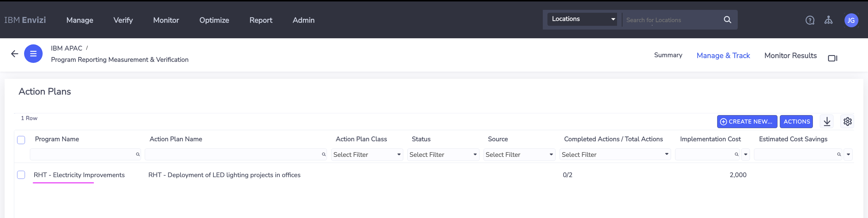Click the JG user avatar
This screenshot has width=868, height=218.
(851, 20)
